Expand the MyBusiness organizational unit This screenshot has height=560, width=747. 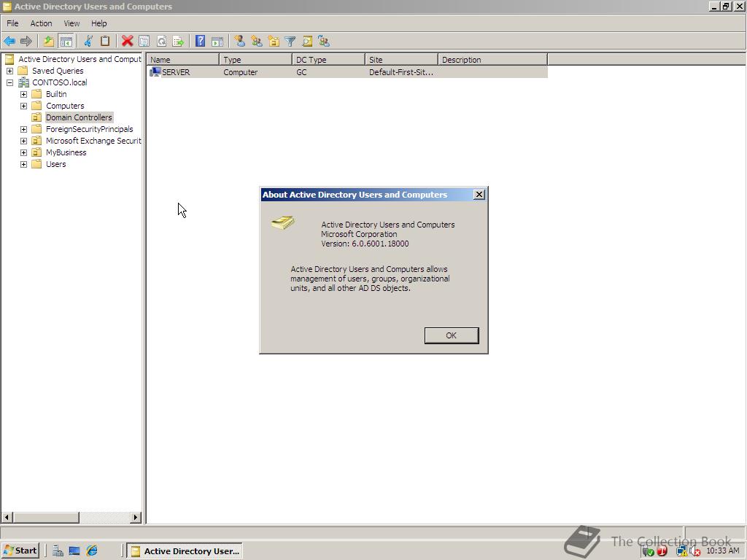[23, 152]
